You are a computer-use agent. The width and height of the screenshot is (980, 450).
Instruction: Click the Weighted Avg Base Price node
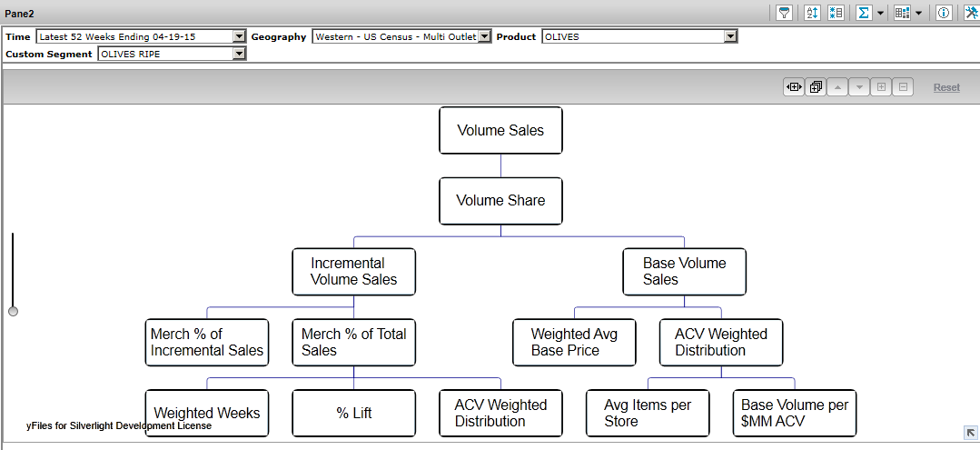point(574,342)
